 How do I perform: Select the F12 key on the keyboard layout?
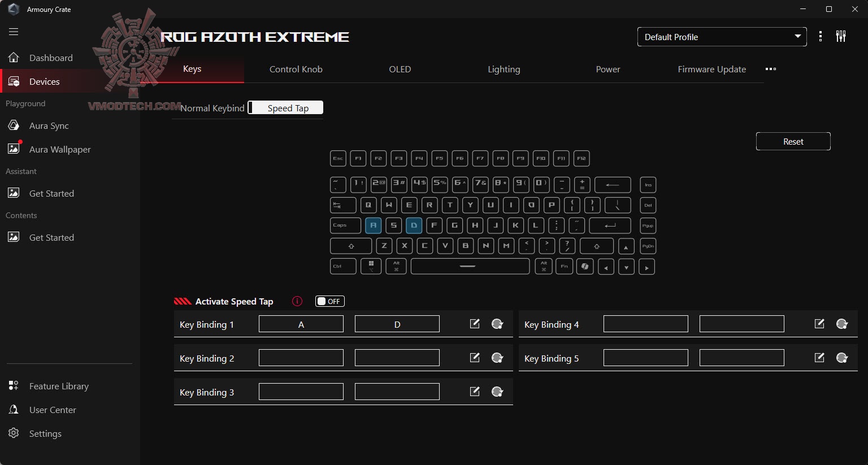click(x=581, y=159)
